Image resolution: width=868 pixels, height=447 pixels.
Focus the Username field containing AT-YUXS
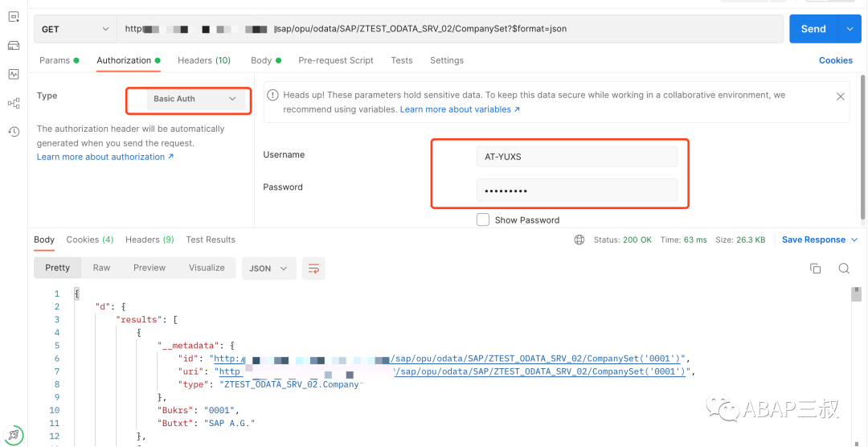click(577, 157)
